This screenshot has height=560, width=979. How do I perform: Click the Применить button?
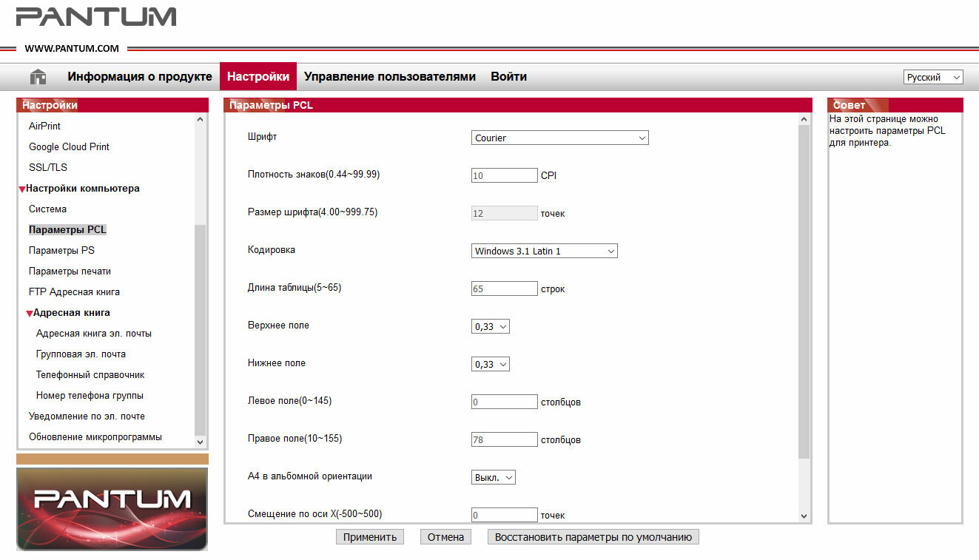[370, 537]
